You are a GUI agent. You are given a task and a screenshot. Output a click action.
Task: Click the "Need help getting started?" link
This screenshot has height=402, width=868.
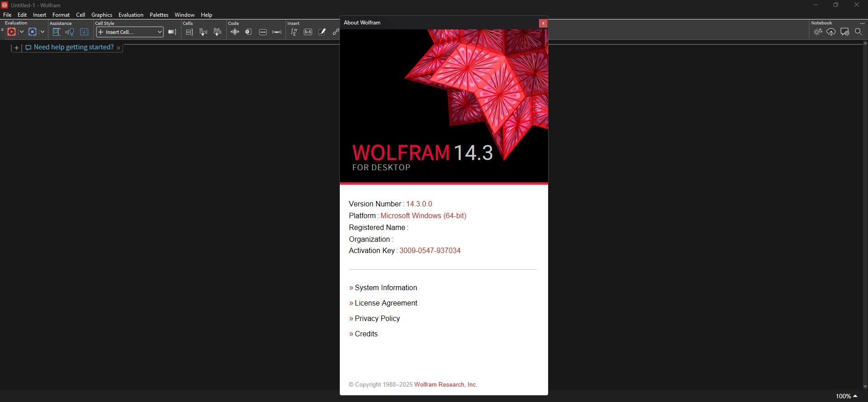click(x=74, y=48)
